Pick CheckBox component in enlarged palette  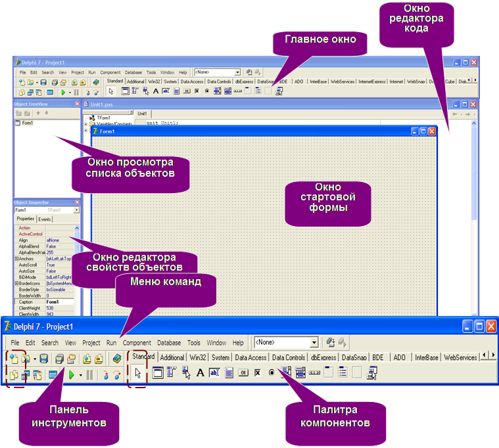click(258, 372)
